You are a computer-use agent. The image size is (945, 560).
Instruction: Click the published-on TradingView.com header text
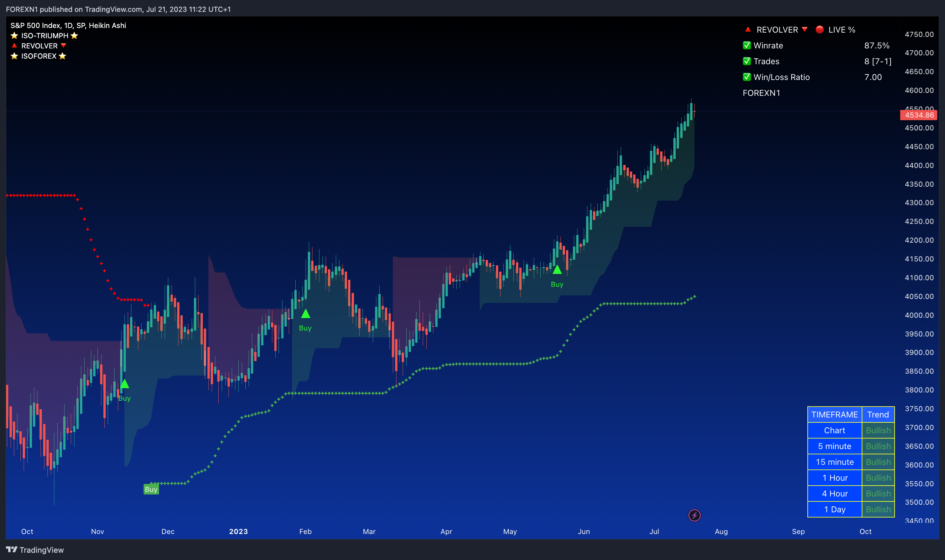pos(118,9)
